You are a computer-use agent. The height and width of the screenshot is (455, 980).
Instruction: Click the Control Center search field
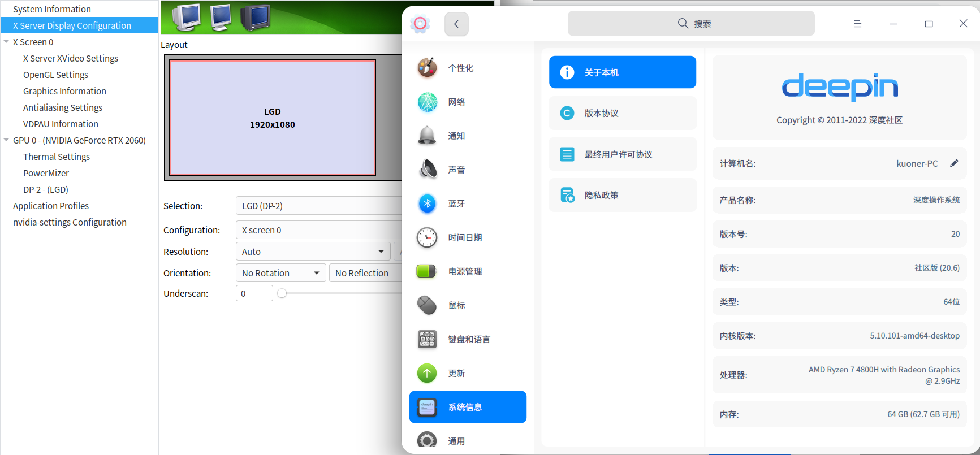pyautogui.click(x=691, y=24)
